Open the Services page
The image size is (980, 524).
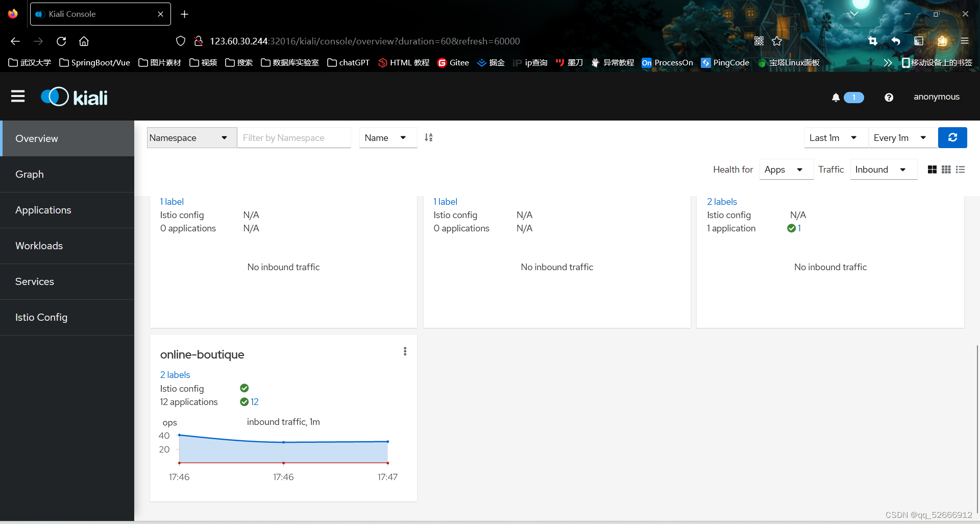tap(67, 281)
